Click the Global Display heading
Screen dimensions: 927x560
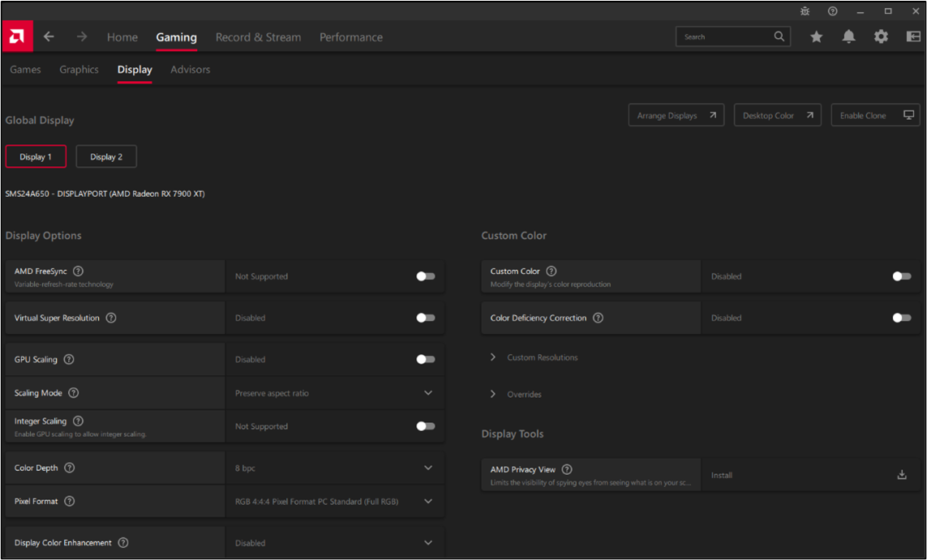[40, 120]
